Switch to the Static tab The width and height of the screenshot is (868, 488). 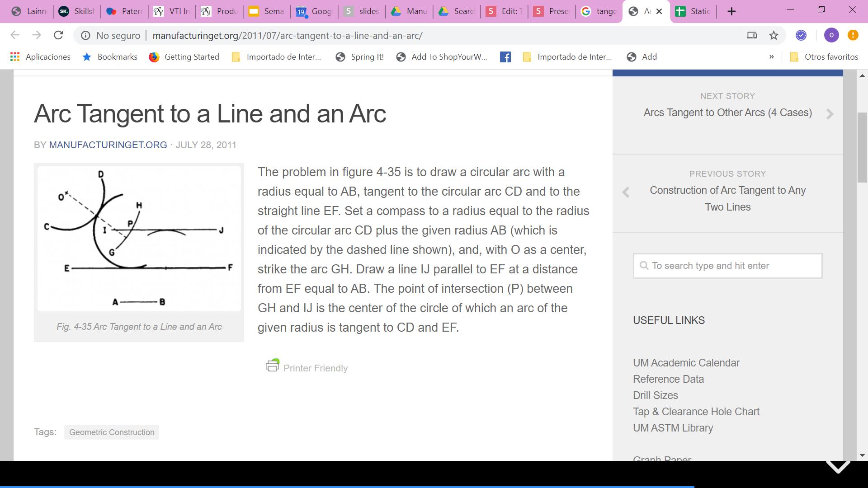(693, 11)
